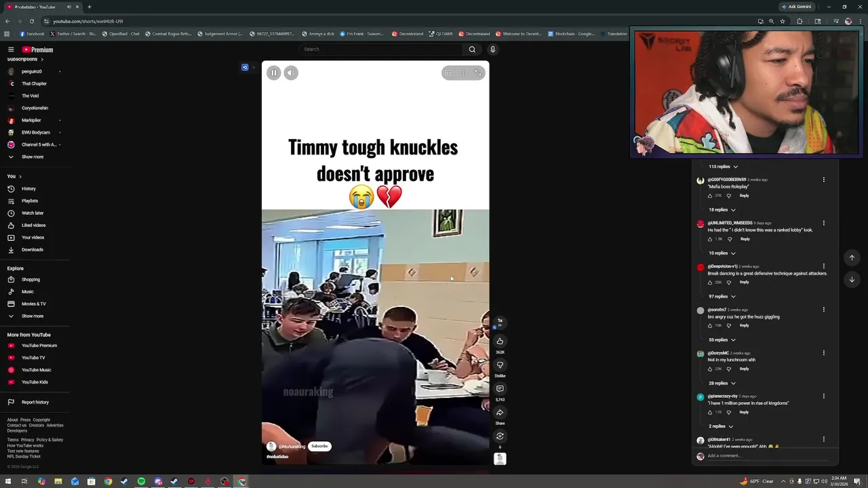Open options for @planecrazy-r5y comment
The height and width of the screenshot is (488, 868).
824,396
